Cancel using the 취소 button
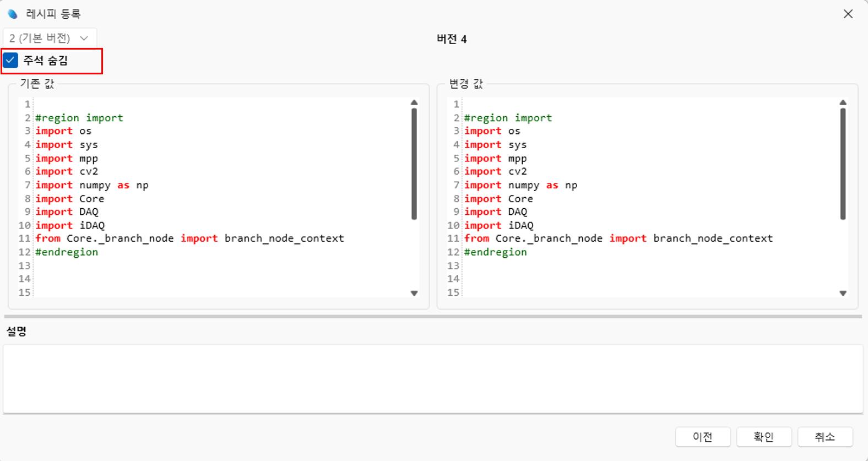This screenshot has height=461, width=868. point(824,437)
